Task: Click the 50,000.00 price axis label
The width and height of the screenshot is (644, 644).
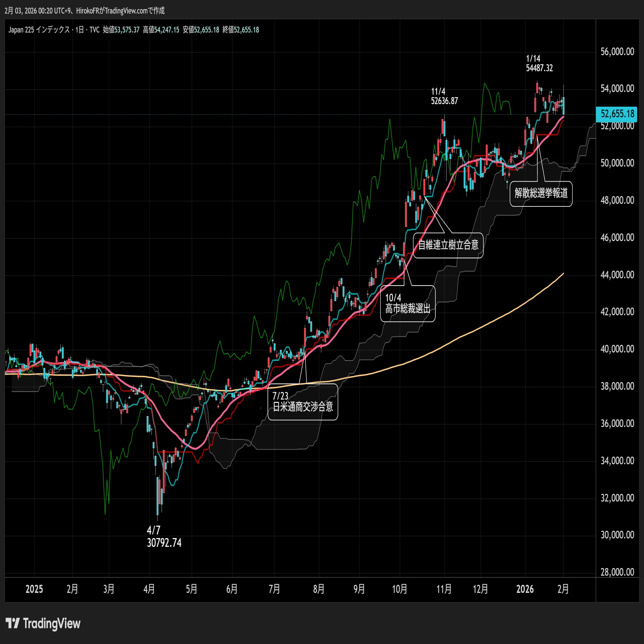Action: click(x=617, y=163)
